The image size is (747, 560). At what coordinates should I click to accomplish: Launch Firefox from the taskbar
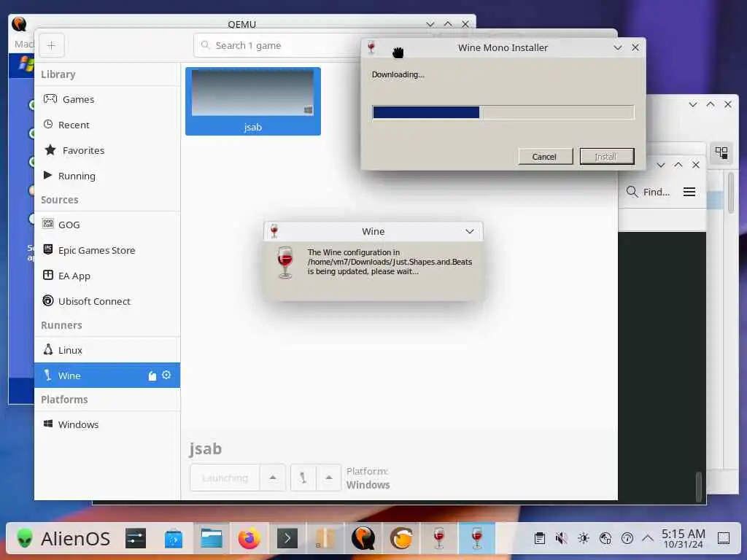(x=249, y=539)
